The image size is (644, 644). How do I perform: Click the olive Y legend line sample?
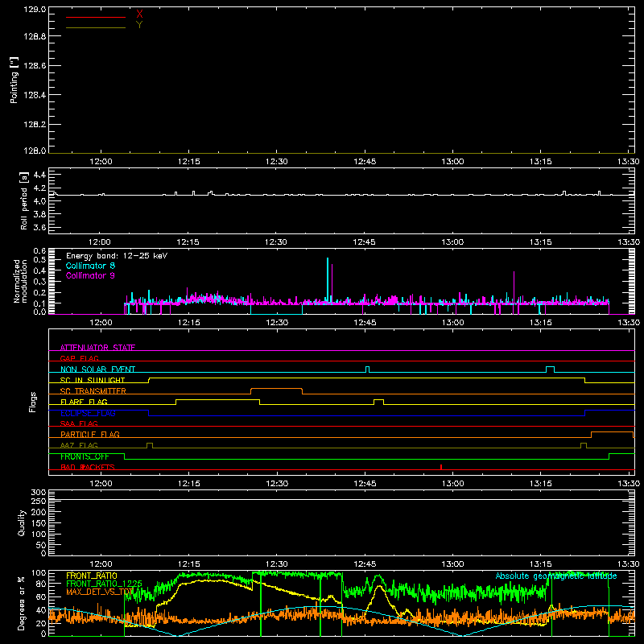coord(96,27)
